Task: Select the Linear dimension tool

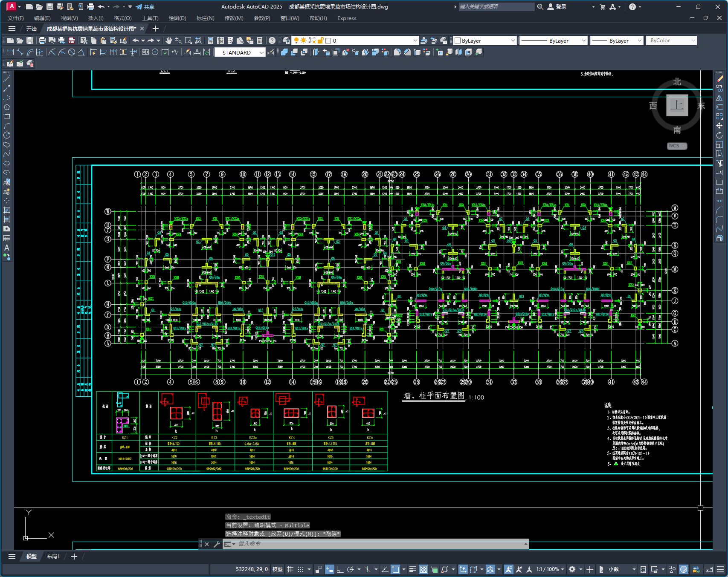Action: 10,52
